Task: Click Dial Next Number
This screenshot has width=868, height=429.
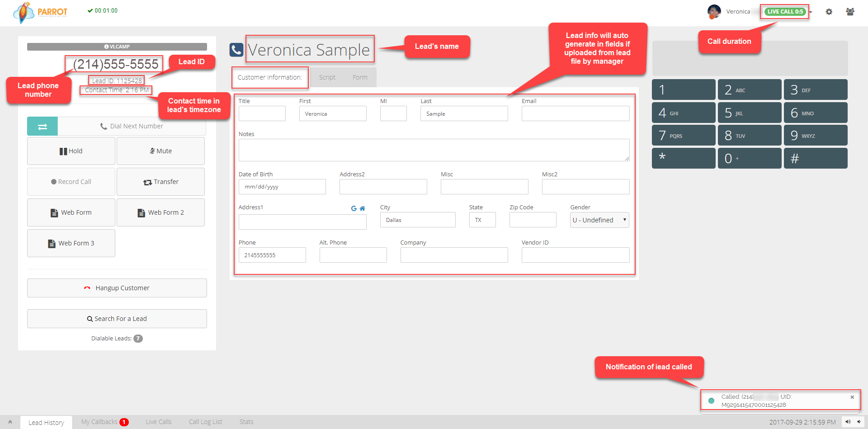Action: pos(132,126)
